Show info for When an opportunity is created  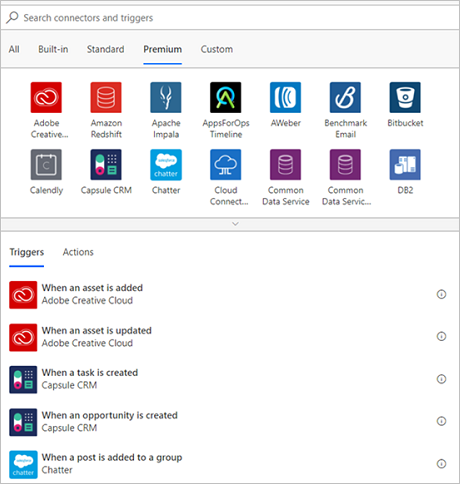click(x=441, y=421)
